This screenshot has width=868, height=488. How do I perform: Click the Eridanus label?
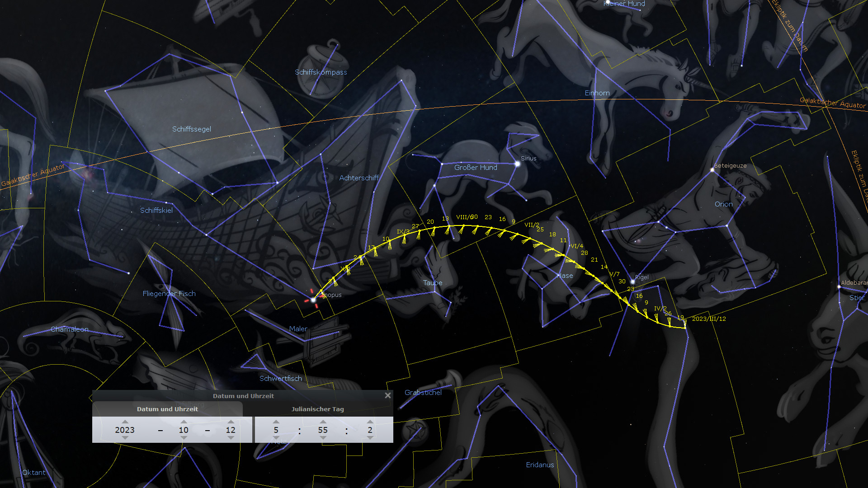click(540, 465)
